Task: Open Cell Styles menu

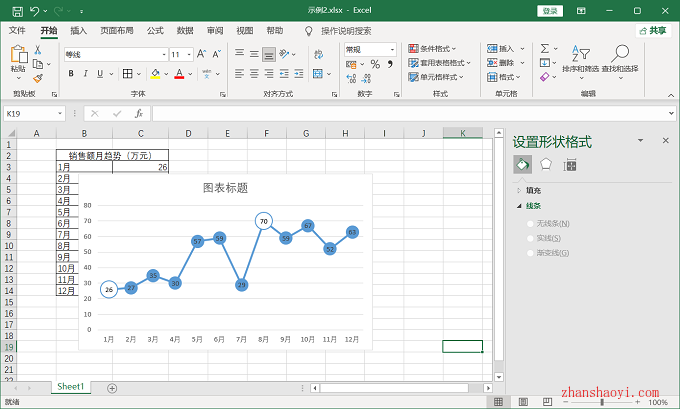Action: point(436,77)
